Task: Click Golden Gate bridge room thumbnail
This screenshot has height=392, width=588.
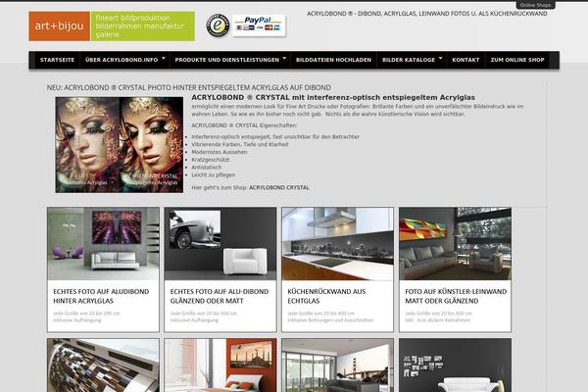Action: click(x=337, y=366)
